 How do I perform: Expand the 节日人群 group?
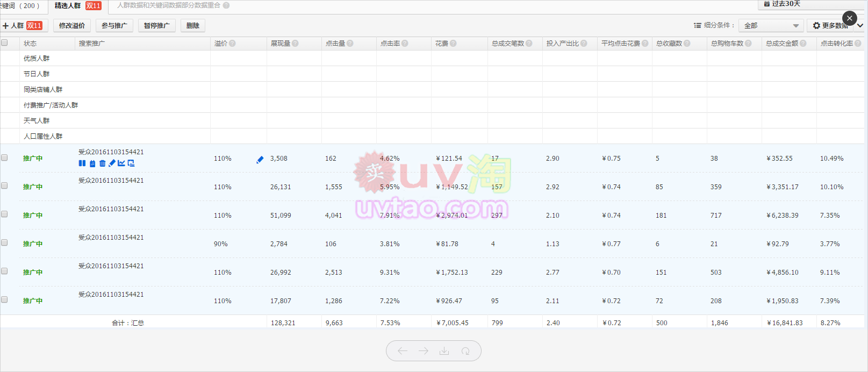(x=37, y=74)
